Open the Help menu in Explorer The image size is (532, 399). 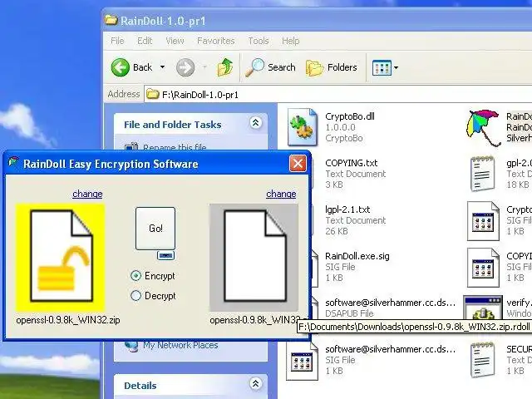[290, 41]
